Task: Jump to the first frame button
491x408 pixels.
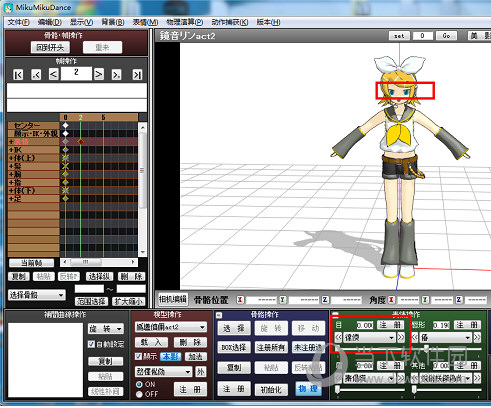Action: point(18,75)
